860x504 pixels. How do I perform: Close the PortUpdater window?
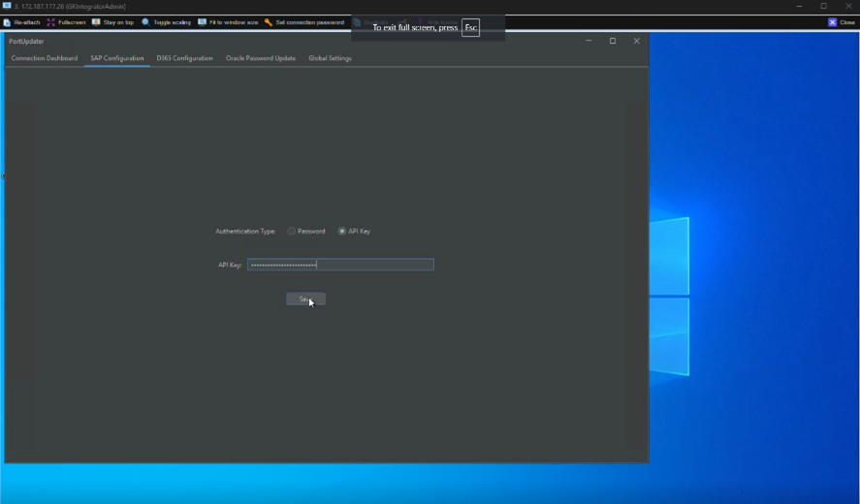(636, 41)
